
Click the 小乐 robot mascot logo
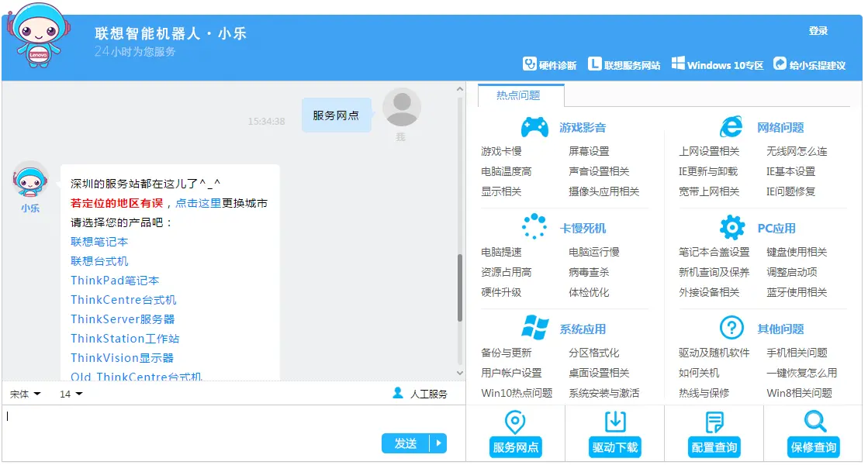click(39, 35)
